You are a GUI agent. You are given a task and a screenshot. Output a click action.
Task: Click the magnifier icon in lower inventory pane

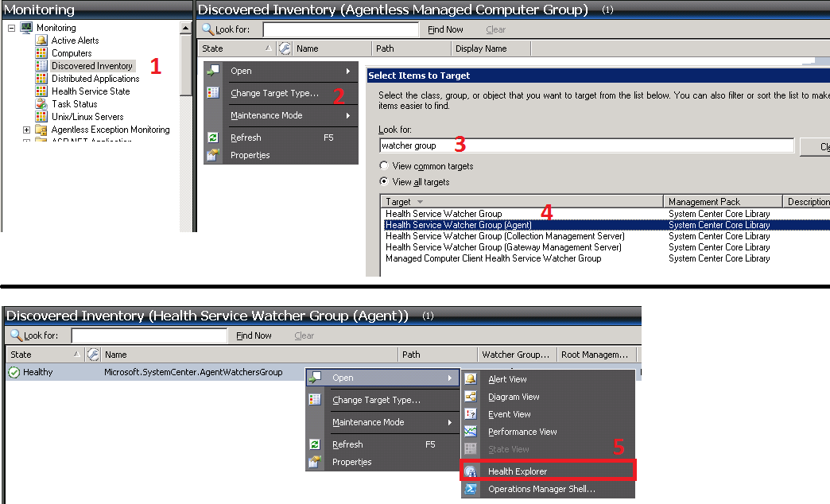point(17,335)
